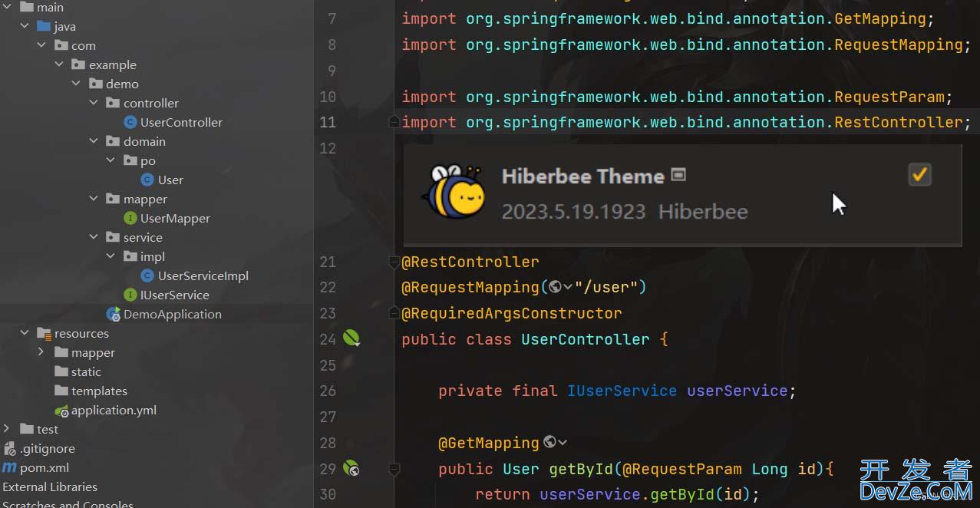Fold the class annotation at line 21

pos(394,262)
